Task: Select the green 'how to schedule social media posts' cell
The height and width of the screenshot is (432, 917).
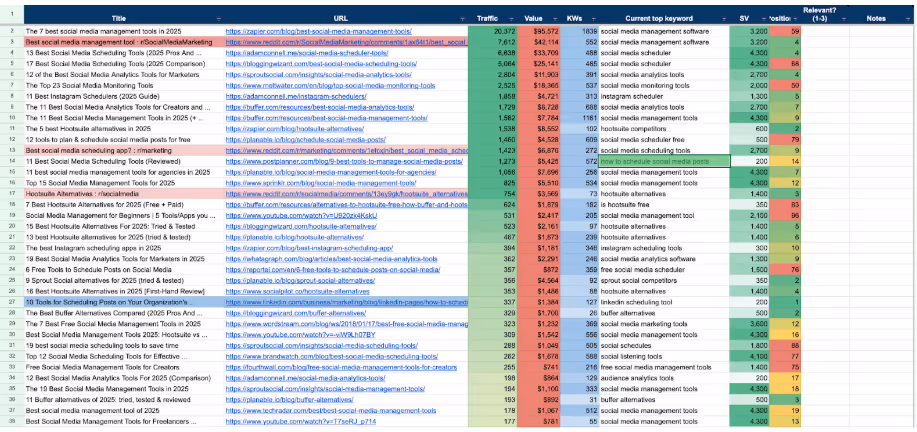Action: 664,161
